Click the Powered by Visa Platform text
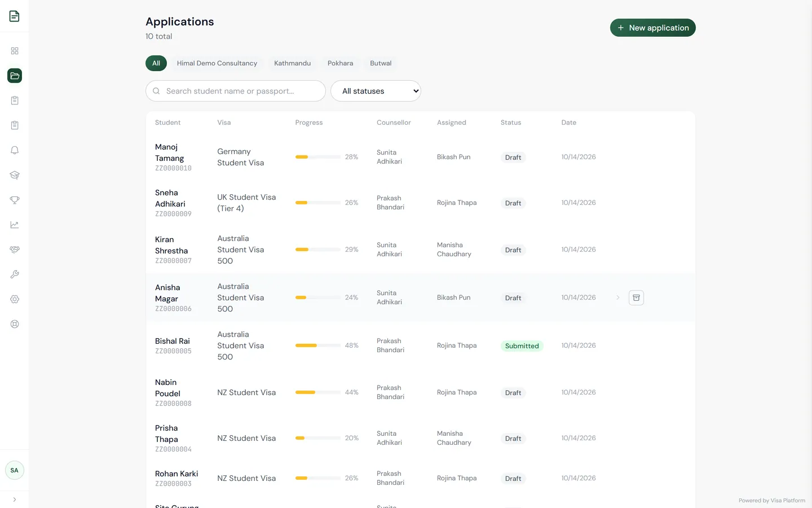Image resolution: width=812 pixels, height=508 pixels. [x=772, y=501]
